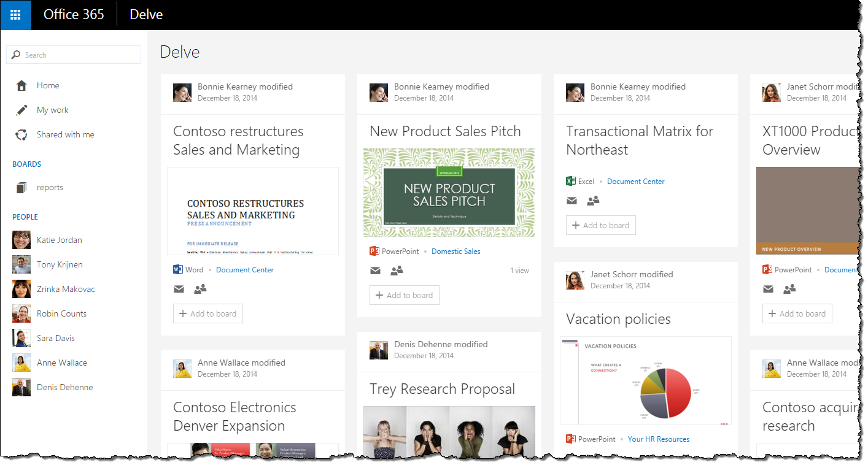Focus the Search input field

point(74,55)
